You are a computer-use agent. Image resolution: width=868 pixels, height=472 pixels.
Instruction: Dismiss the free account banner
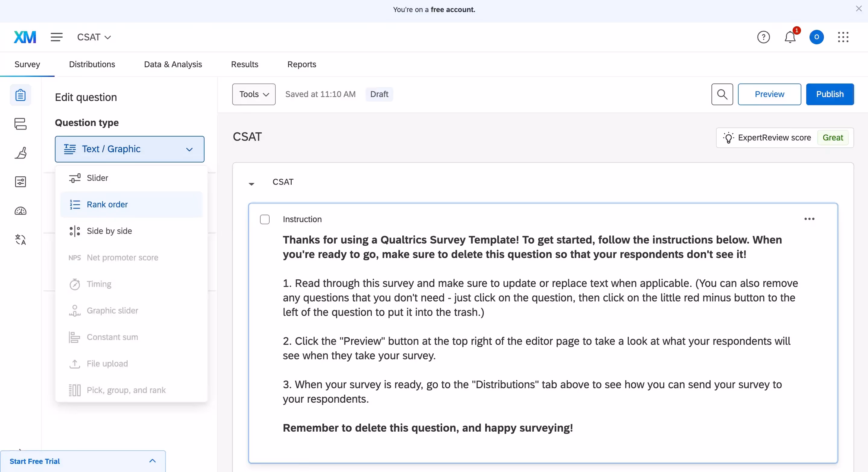(859, 9)
